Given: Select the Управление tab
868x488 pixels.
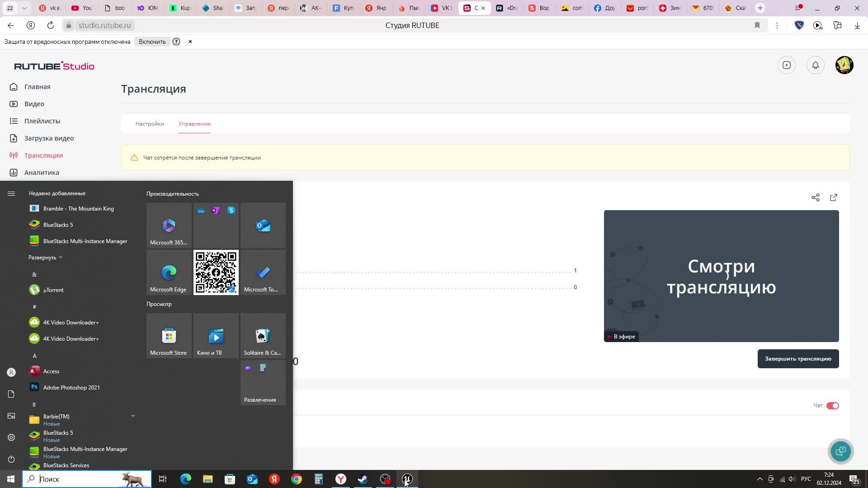Looking at the screenshot, I should [x=194, y=124].
